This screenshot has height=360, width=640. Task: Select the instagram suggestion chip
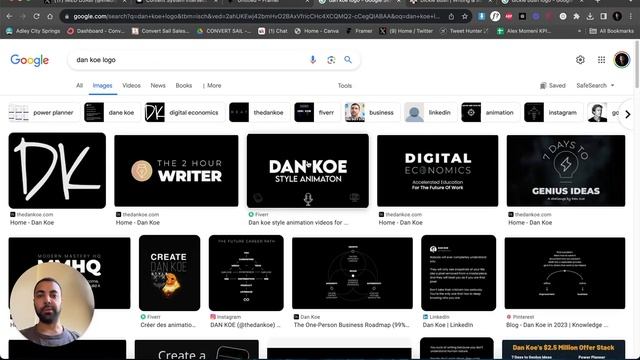(553, 112)
